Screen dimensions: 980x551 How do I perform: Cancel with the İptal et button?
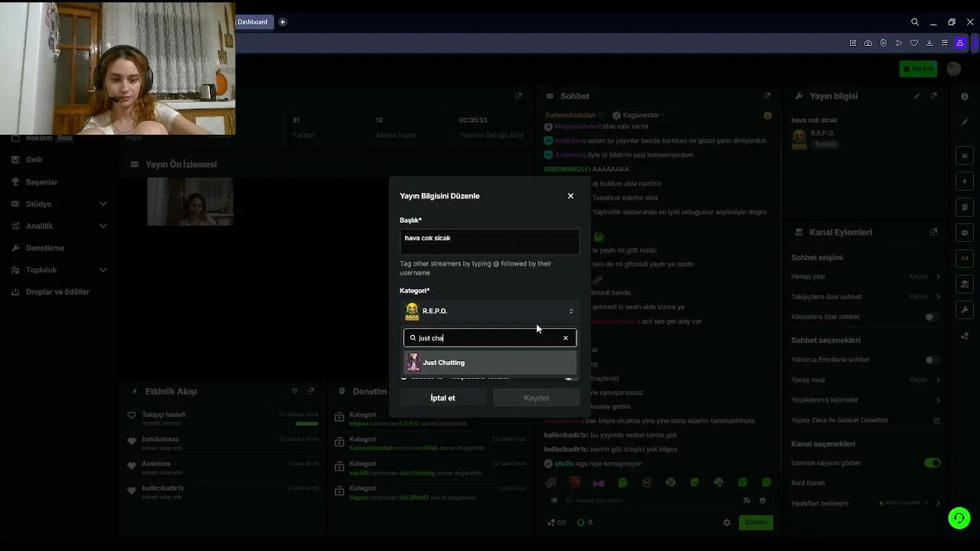click(443, 398)
